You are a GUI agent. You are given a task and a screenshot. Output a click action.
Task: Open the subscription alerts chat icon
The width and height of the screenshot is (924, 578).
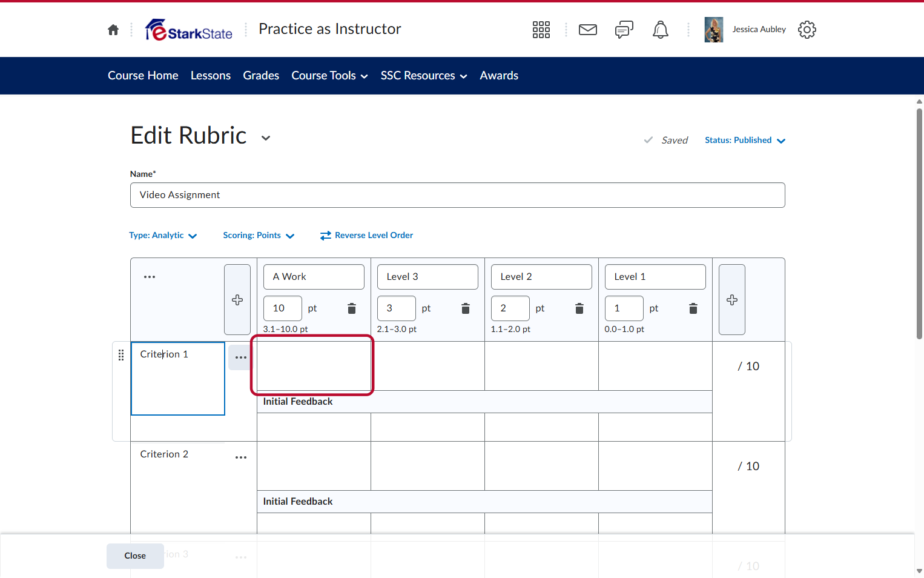coord(624,30)
